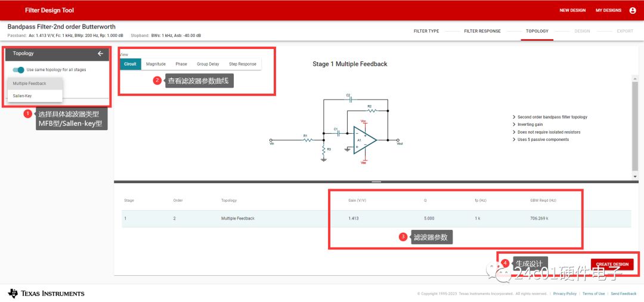Viewport: 644px width, 302px height.
Task: Click the panel splitter handle
Action: pyautogui.click(x=376, y=181)
